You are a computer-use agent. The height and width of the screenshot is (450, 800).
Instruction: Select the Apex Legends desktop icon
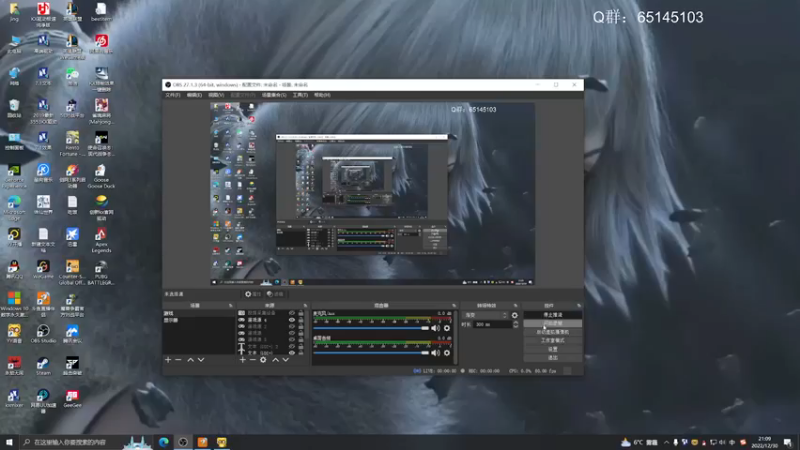(x=101, y=240)
